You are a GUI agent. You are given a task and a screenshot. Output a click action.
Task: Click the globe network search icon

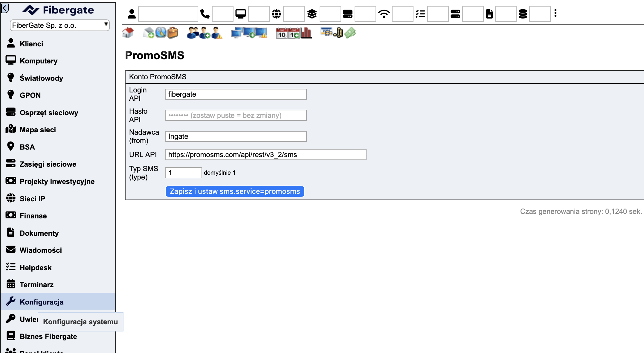[277, 14]
